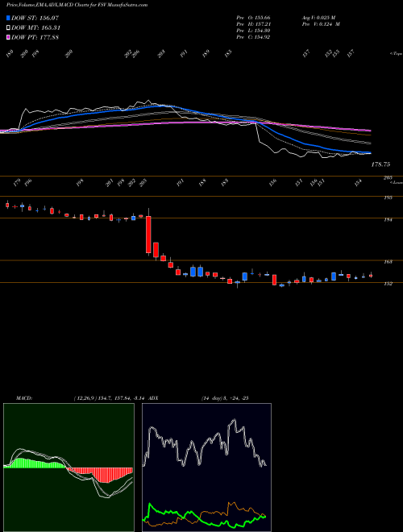Click the white DOW MT legend swatch
The height and width of the screenshot is (532, 403).
coord(9,27)
